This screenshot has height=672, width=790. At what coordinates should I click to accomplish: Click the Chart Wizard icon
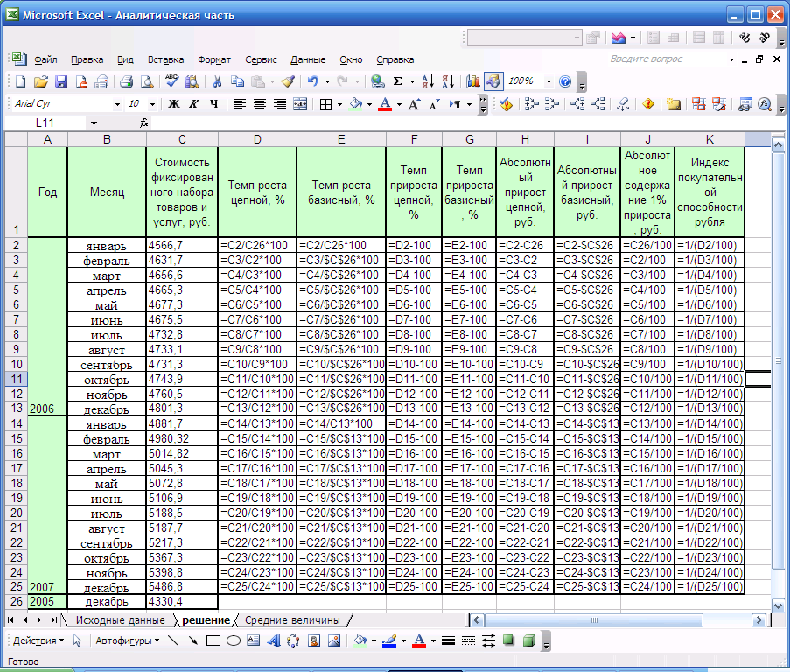pyautogui.click(x=473, y=81)
